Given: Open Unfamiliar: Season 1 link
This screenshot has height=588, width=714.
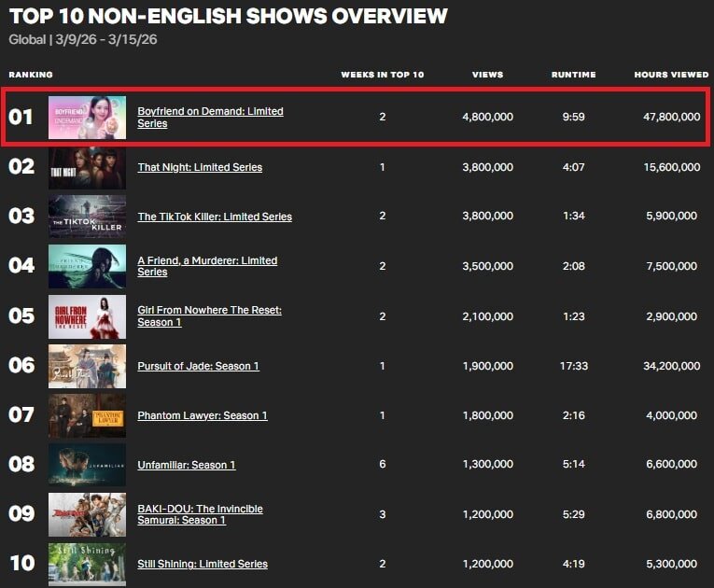Looking at the screenshot, I should (x=187, y=465).
